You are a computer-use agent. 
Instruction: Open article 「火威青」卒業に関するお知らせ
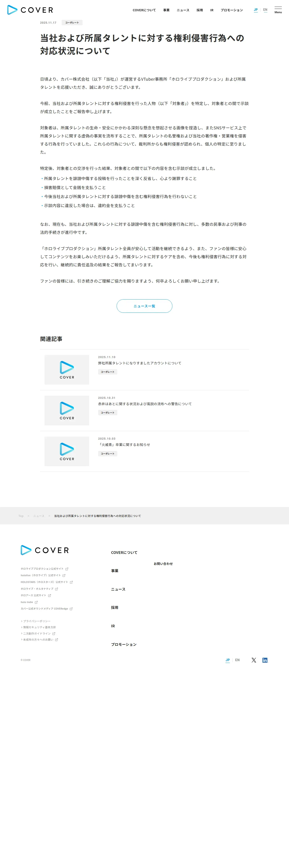tap(124, 444)
